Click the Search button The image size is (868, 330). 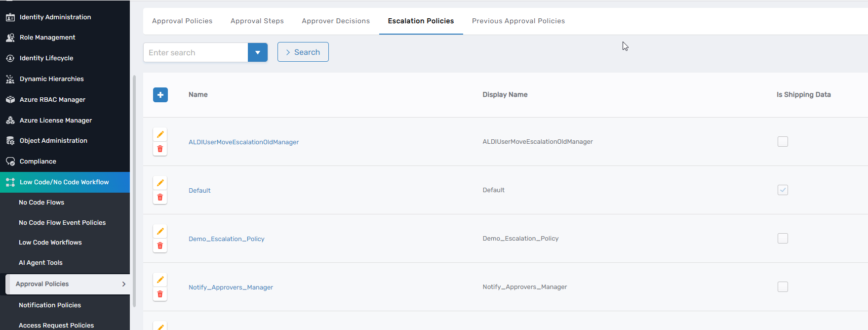[x=303, y=52]
